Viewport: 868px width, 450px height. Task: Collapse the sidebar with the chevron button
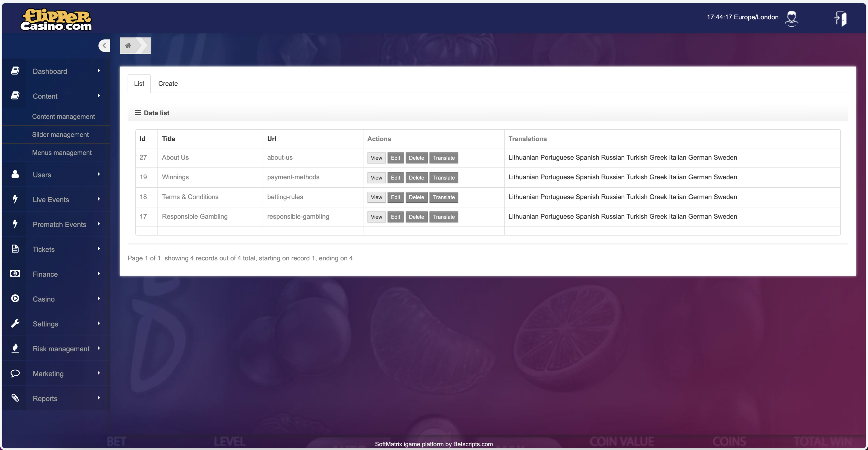(x=104, y=45)
